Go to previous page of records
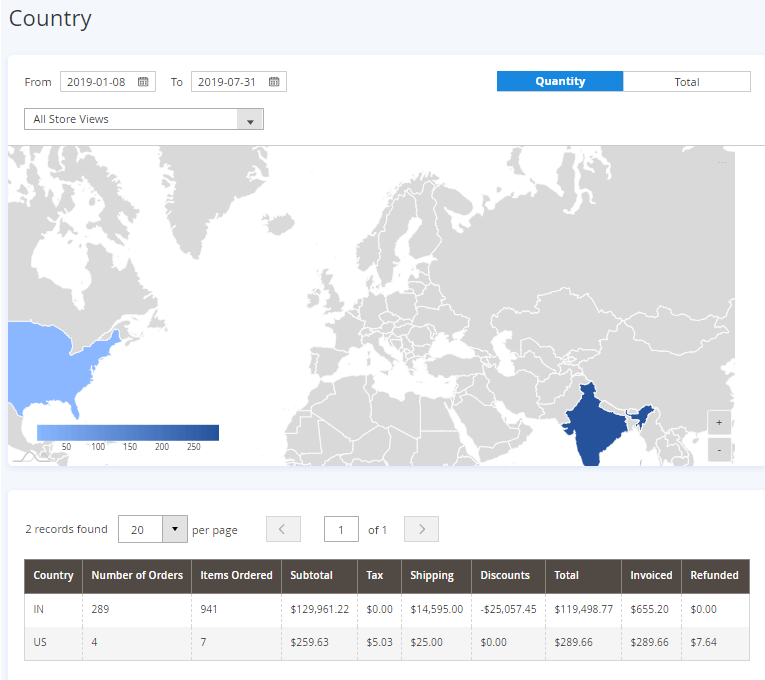The height and width of the screenshot is (680, 765). coord(283,529)
